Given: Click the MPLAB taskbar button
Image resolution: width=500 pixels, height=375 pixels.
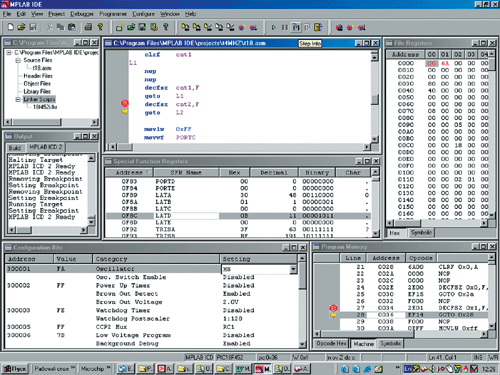Looking at the screenshot, I should (263, 369).
